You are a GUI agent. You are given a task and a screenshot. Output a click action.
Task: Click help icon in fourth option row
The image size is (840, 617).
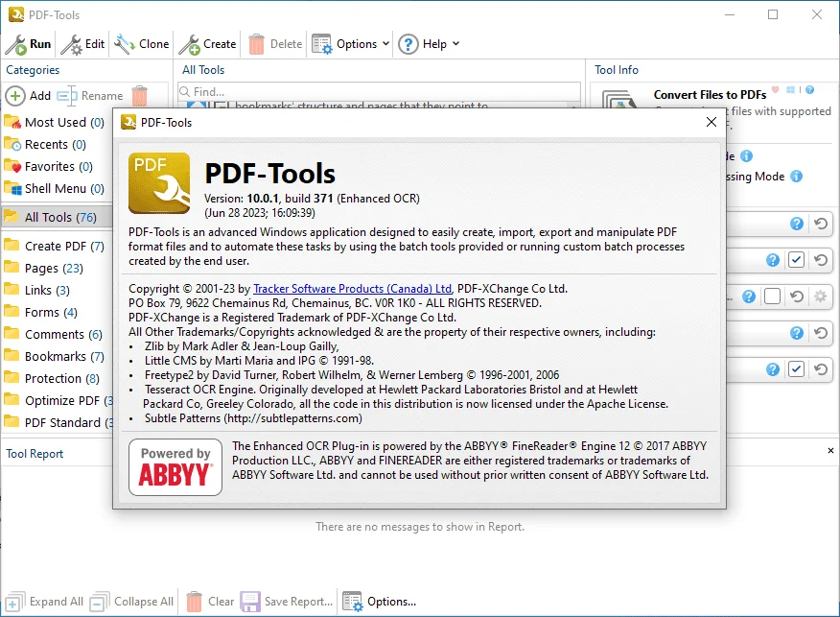(797, 333)
